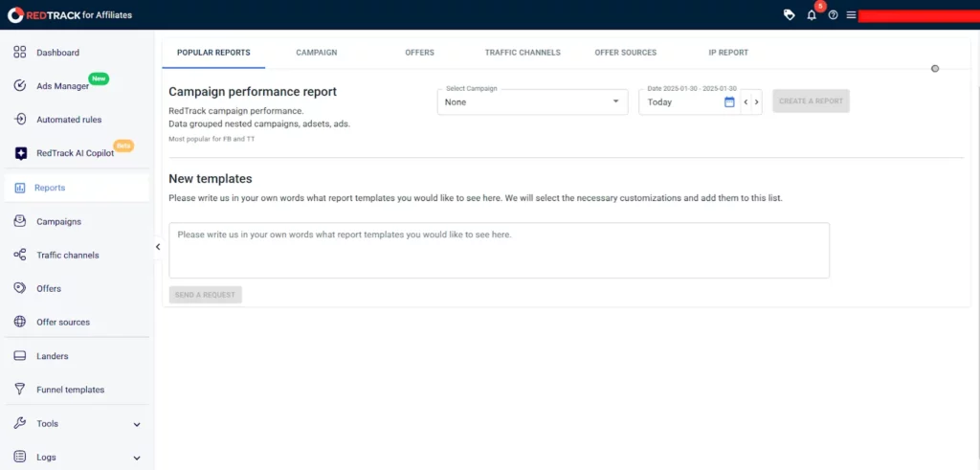Click the Dashboard grid icon

click(x=20, y=52)
